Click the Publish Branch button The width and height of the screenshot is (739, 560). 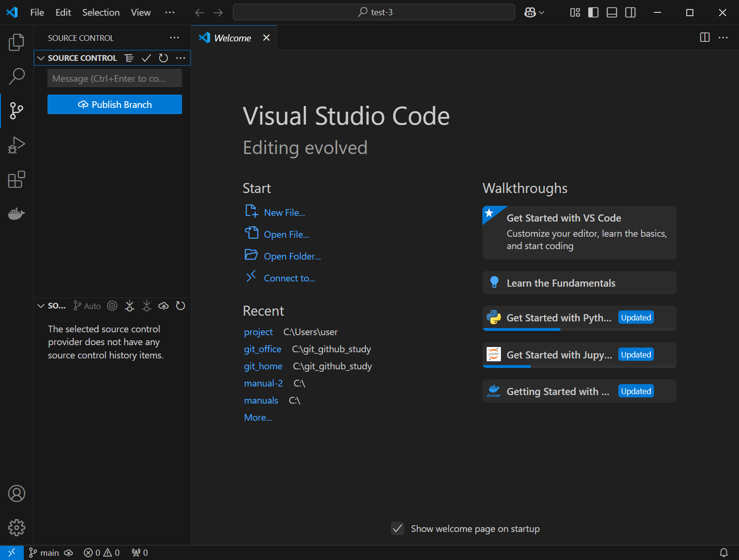pyautogui.click(x=115, y=105)
